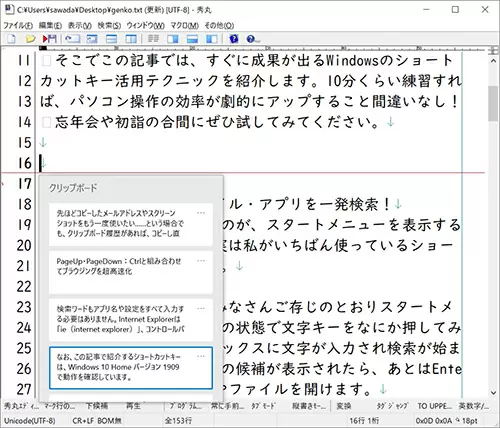
Task: Click the vertical window split toolbar icon
Action: 131,39
